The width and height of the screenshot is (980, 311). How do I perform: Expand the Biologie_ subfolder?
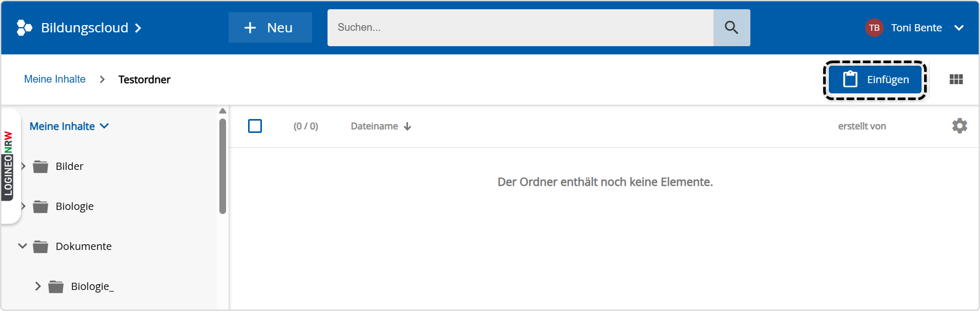(x=38, y=286)
